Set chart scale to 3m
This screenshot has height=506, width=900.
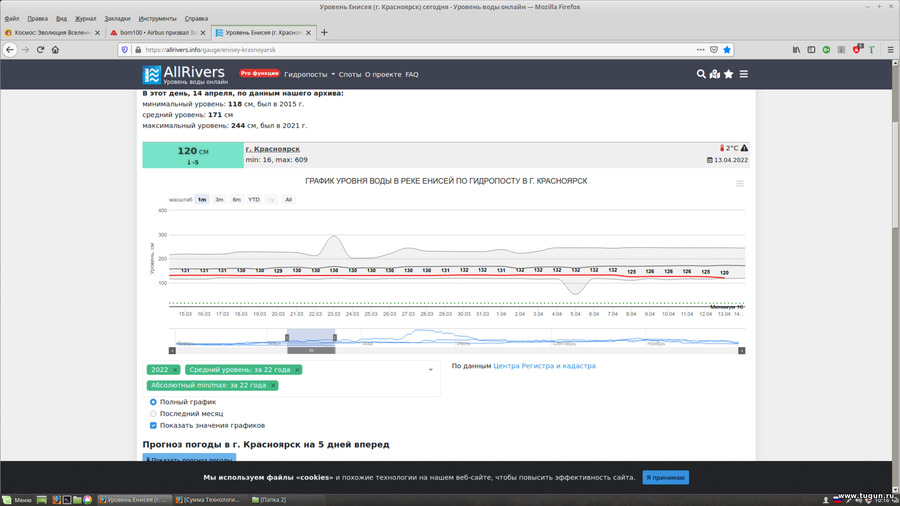pos(219,200)
